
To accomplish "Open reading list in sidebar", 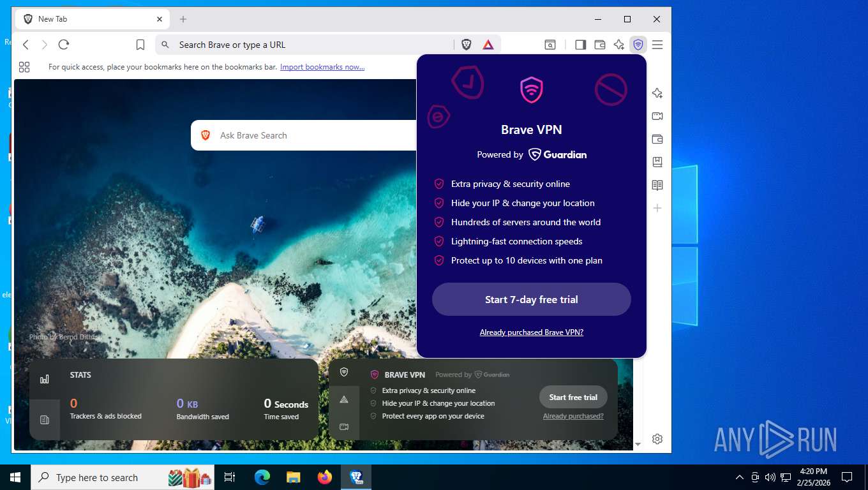I will pyautogui.click(x=657, y=185).
